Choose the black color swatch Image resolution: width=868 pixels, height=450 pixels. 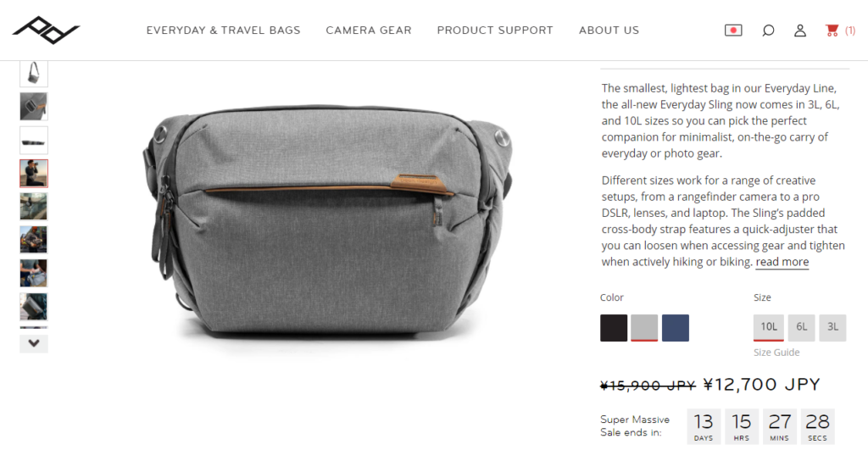(x=614, y=328)
